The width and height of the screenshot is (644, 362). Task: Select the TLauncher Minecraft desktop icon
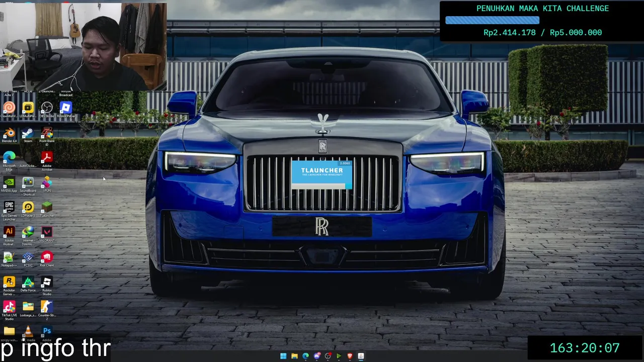coord(47,209)
